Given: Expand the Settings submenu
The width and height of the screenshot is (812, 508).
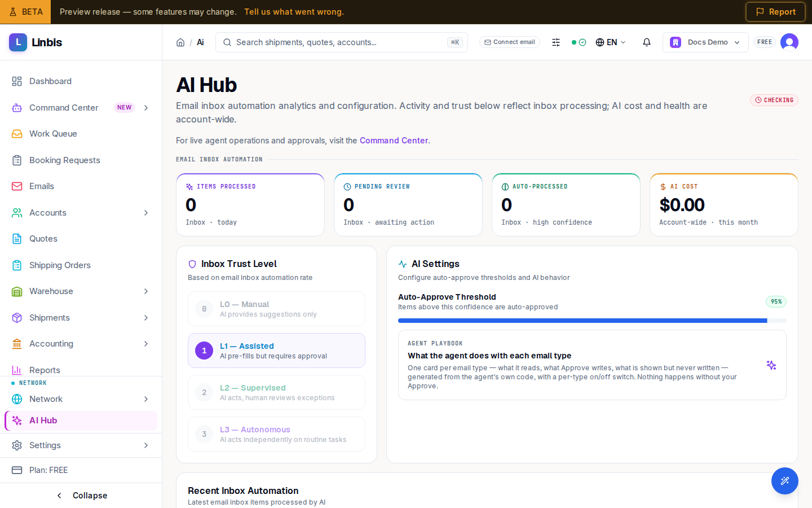Looking at the screenshot, I should [x=146, y=445].
